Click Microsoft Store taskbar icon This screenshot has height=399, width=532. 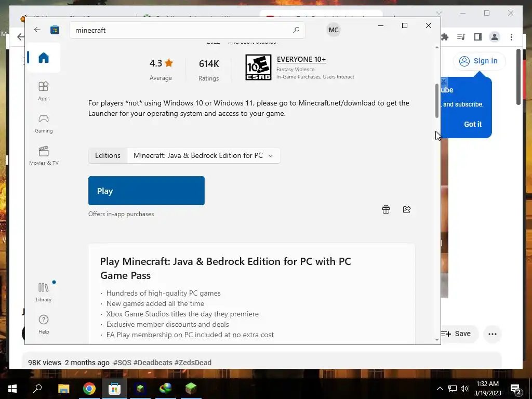click(114, 389)
